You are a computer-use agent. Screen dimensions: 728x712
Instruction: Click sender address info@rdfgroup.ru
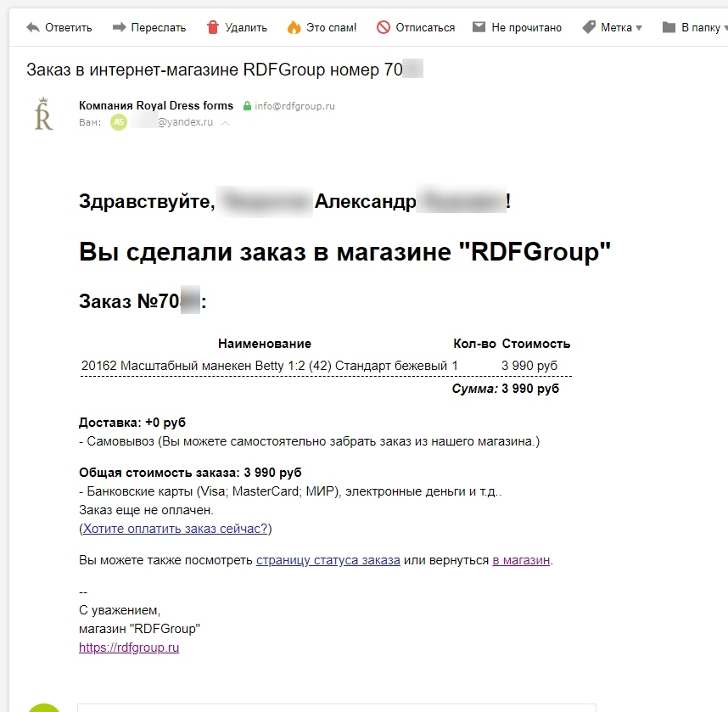click(294, 106)
